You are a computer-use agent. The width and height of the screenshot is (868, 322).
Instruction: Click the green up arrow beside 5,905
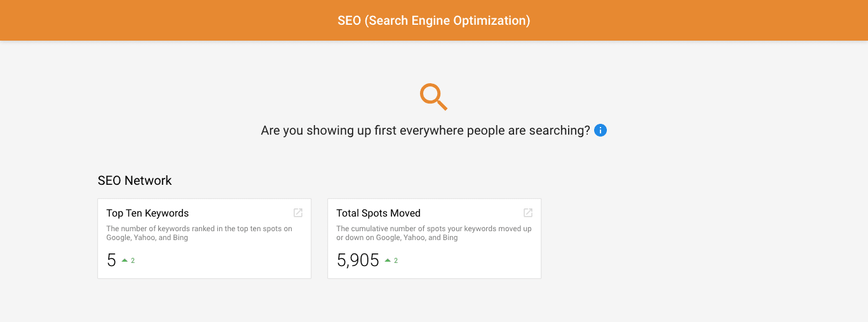click(388, 260)
